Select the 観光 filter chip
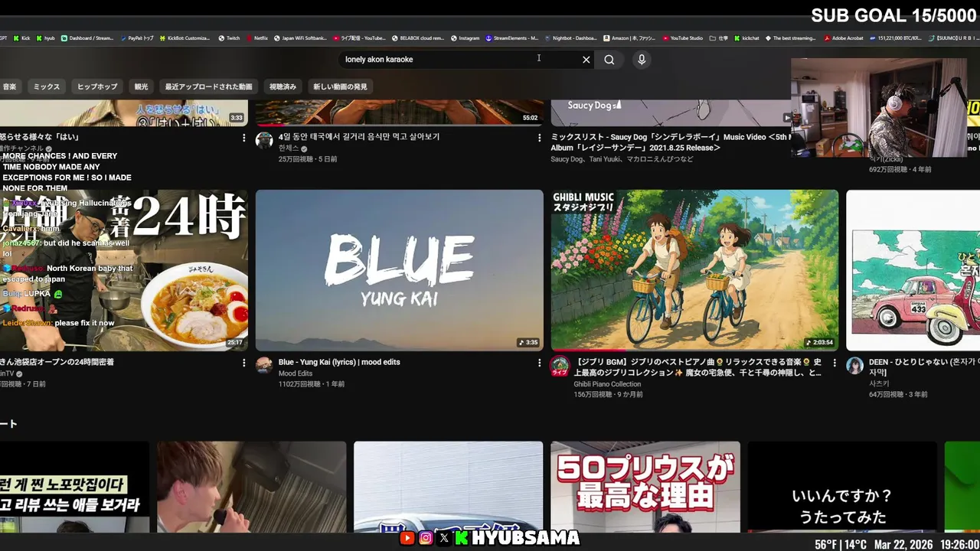 tap(142, 86)
